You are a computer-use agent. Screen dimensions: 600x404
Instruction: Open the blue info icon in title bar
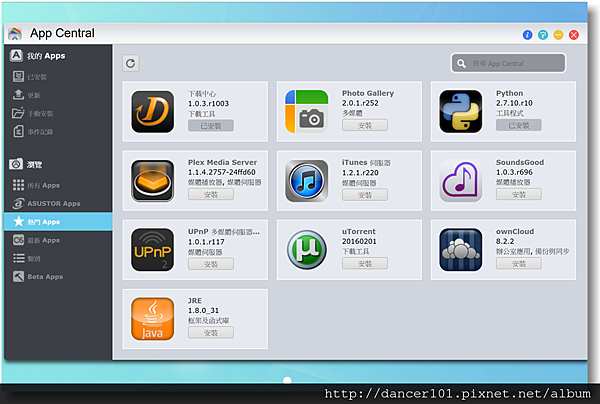point(527,35)
